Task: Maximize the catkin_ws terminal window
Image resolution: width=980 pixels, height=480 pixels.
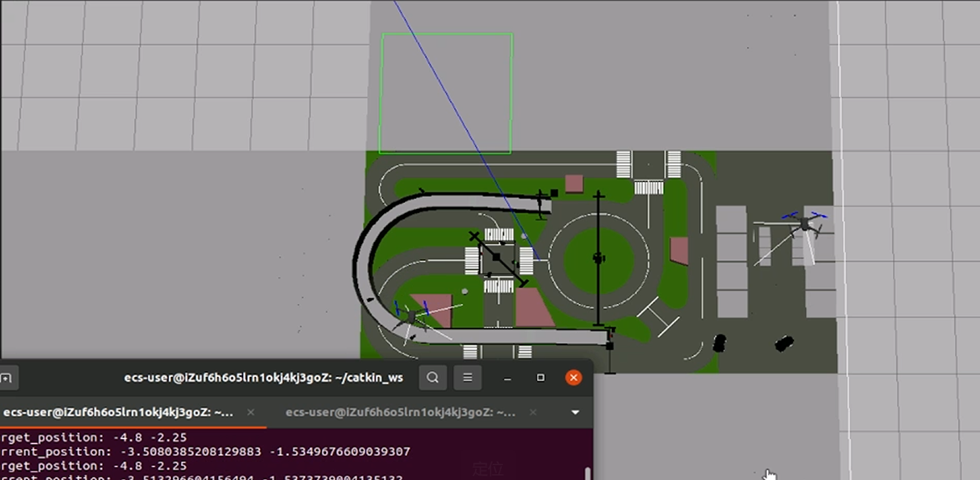Action: (541, 378)
